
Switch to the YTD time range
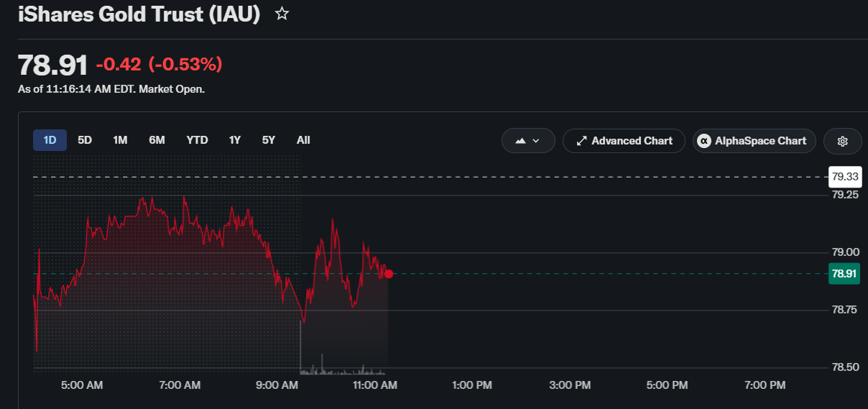coord(197,140)
